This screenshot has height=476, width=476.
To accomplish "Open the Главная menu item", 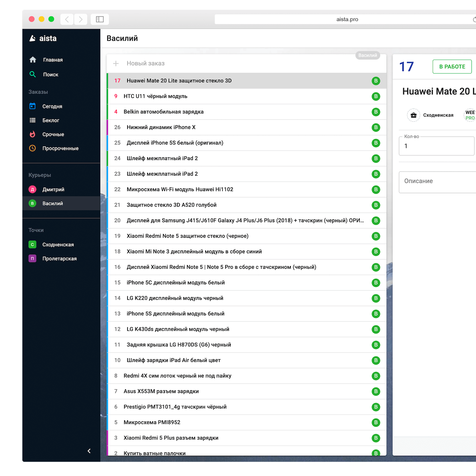I will coord(61,60).
